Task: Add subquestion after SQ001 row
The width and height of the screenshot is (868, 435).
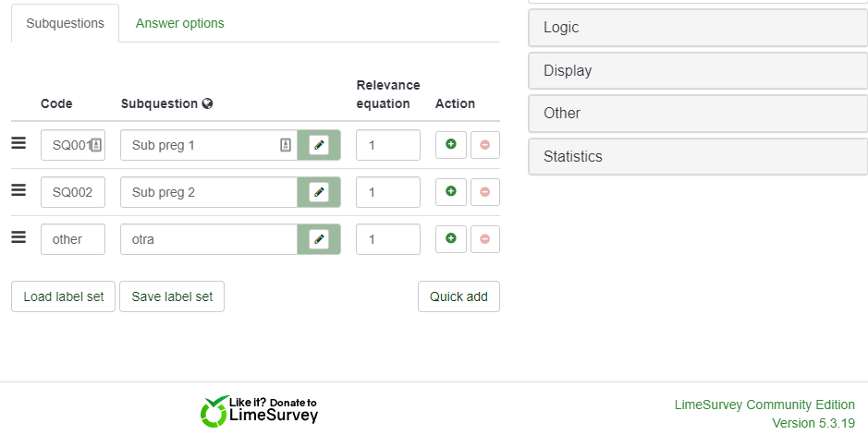Action: click(x=451, y=145)
